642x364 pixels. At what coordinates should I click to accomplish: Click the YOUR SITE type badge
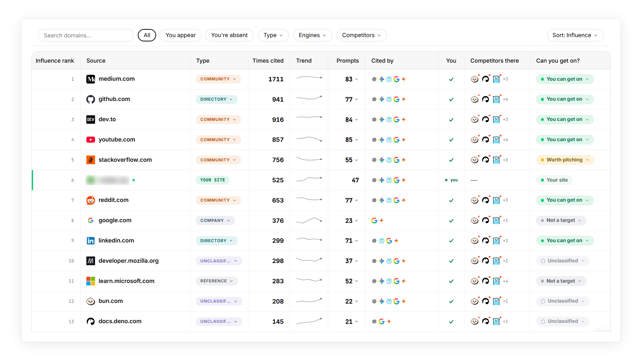(x=213, y=180)
